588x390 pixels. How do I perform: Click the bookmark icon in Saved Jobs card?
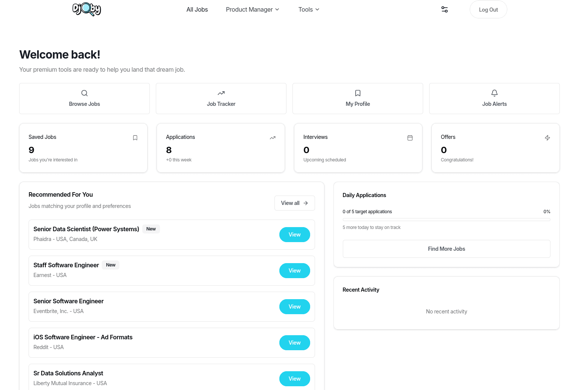[x=135, y=138]
